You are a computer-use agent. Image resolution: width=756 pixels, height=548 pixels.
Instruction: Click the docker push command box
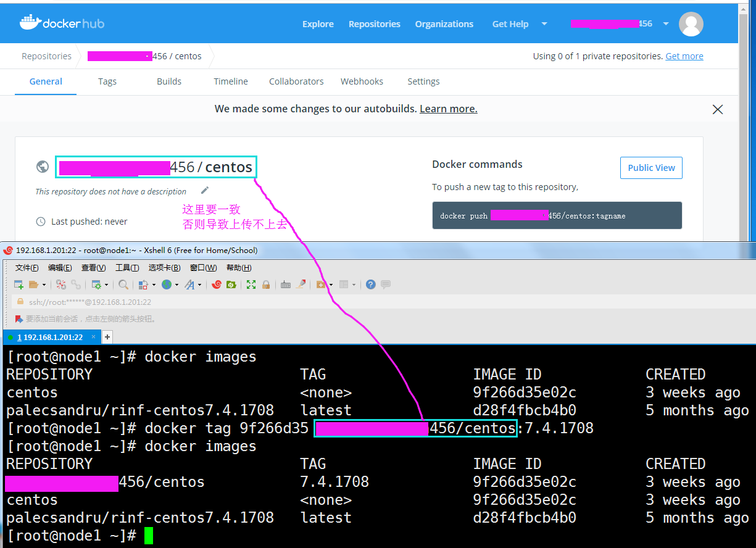[x=557, y=215]
